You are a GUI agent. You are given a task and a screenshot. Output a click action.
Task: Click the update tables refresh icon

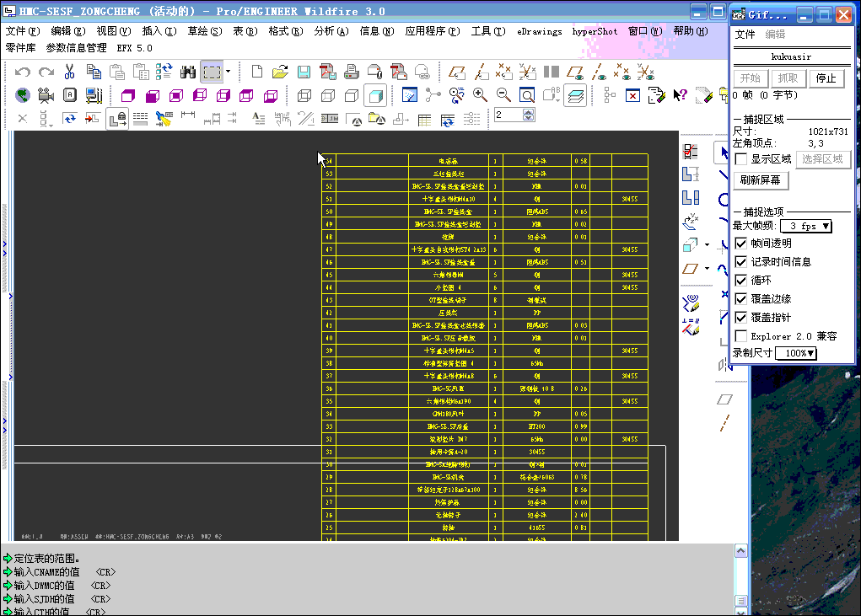(448, 119)
